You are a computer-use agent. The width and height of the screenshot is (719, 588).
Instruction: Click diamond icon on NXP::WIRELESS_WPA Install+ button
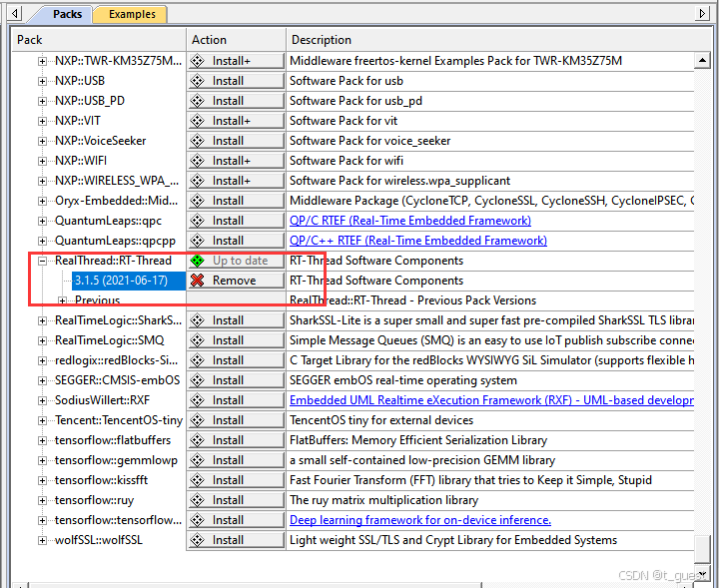pos(197,181)
